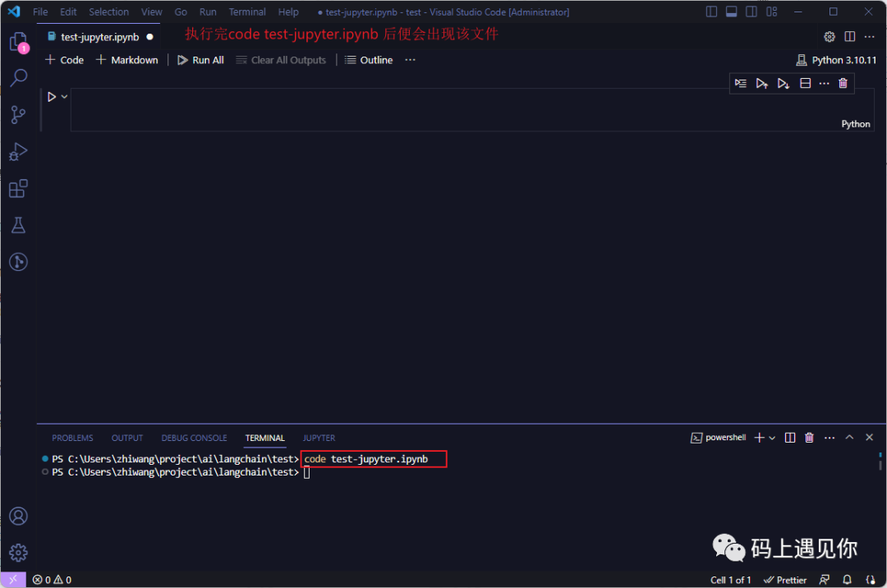The height and width of the screenshot is (588, 887).
Task: Open the File menu
Action: [x=40, y=11]
